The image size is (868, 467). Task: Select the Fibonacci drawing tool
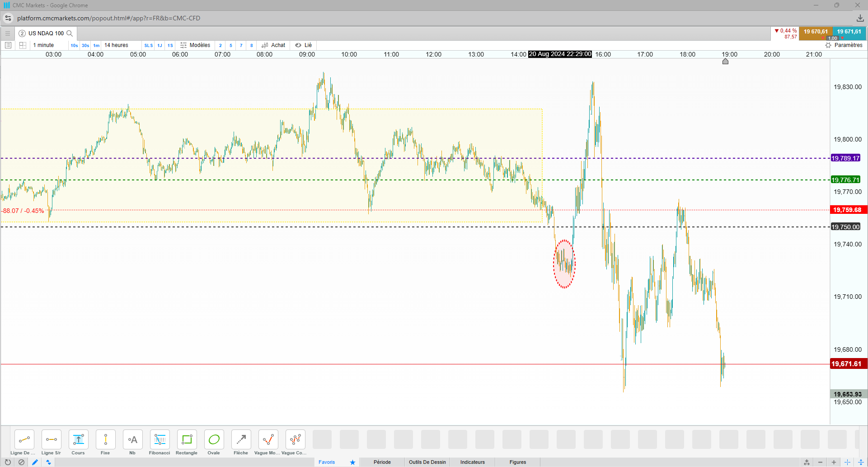(160, 443)
